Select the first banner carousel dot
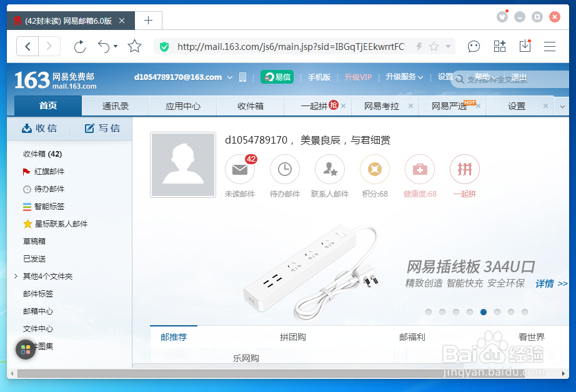576x392 pixels. [429, 312]
